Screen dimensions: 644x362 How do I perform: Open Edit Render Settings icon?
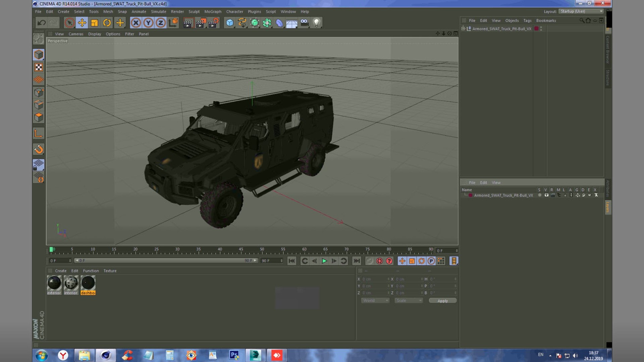click(213, 23)
